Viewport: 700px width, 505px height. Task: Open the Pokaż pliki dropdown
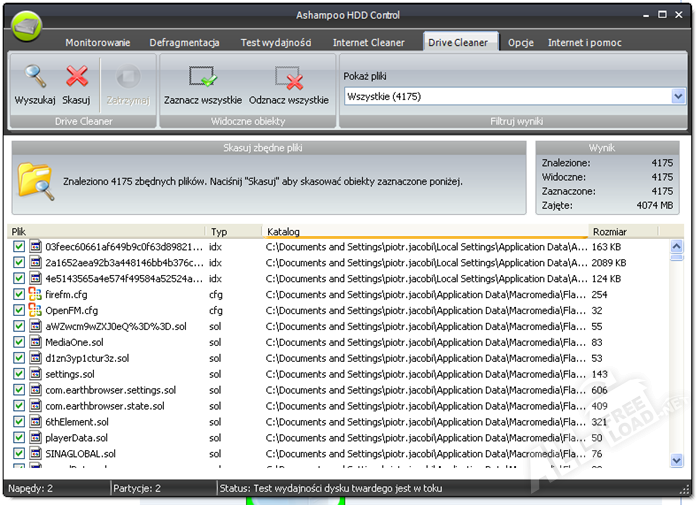(678, 97)
